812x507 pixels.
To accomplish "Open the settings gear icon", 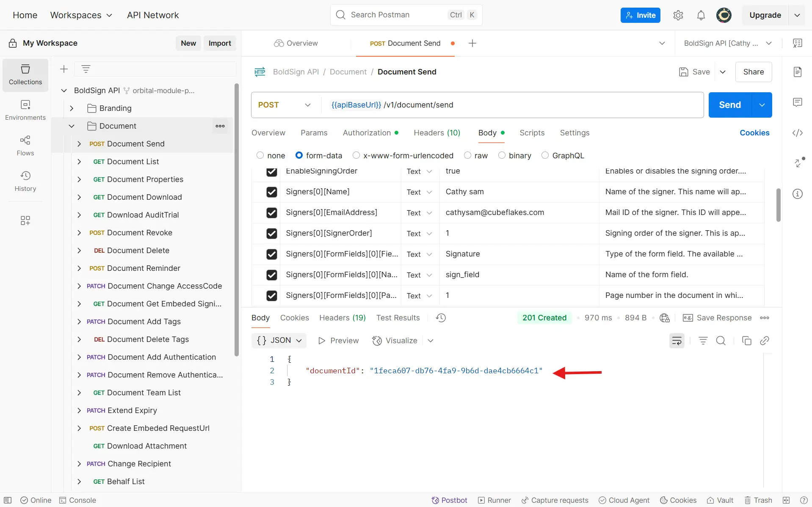I will tap(678, 15).
